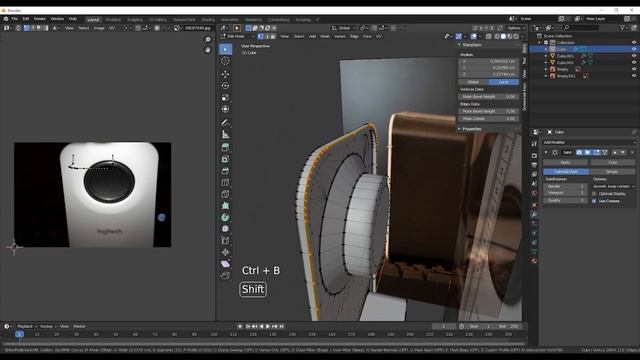
Task: Click Apply on the subdivision modifier
Action: (565, 162)
